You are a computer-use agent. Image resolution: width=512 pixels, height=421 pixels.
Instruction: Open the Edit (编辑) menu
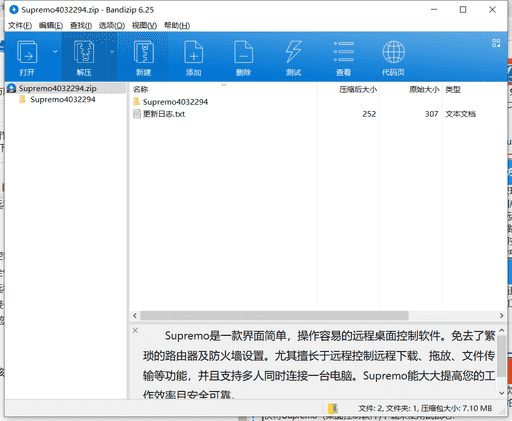51,26
